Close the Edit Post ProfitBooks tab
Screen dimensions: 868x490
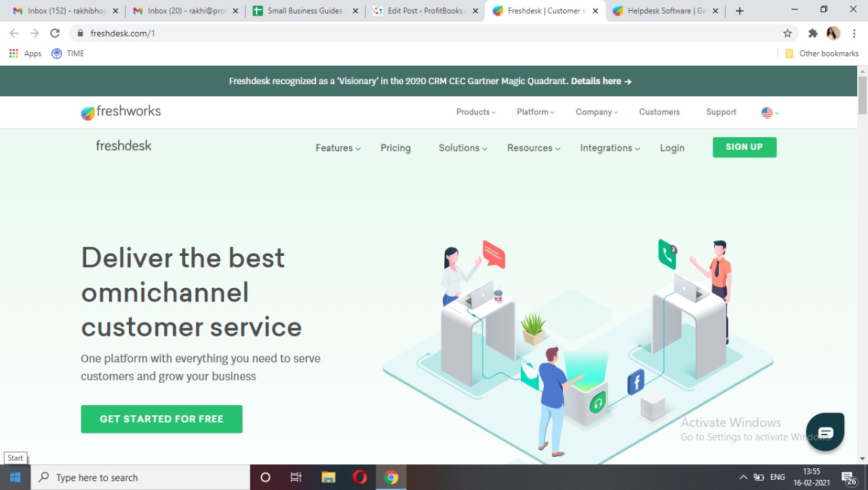point(474,11)
